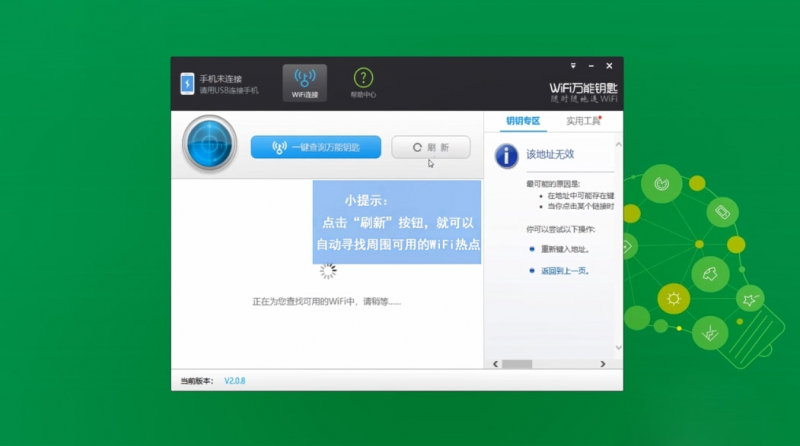Viewport: 800px width, 446px height.
Task: Click the horizontal scrollbar thumb
Action: 517,364
